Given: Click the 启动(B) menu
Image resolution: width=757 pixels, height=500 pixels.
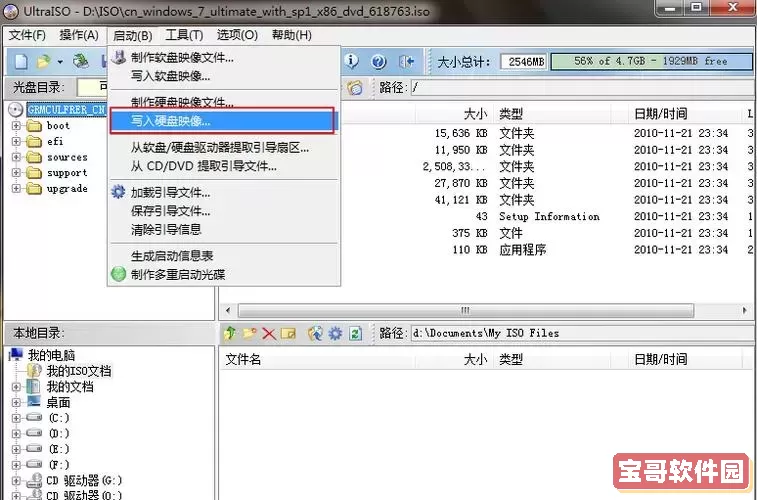Looking at the screenshot, I should pos(133,35).
